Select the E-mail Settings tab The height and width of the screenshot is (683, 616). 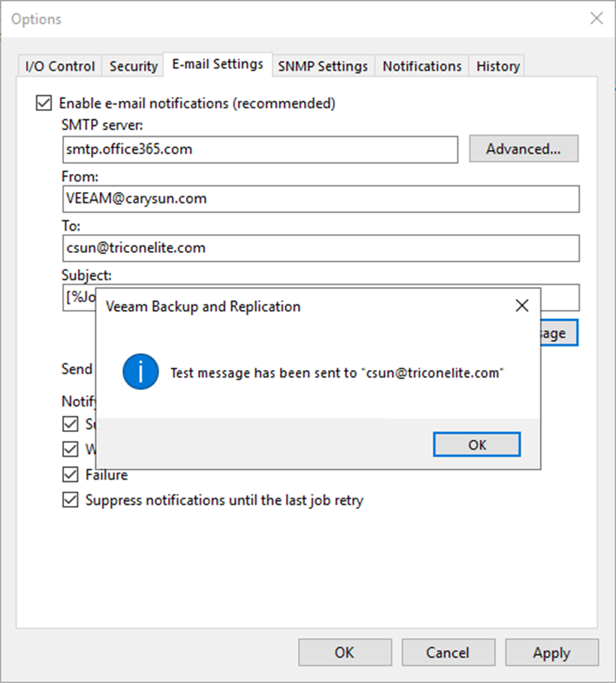(218, 65)
